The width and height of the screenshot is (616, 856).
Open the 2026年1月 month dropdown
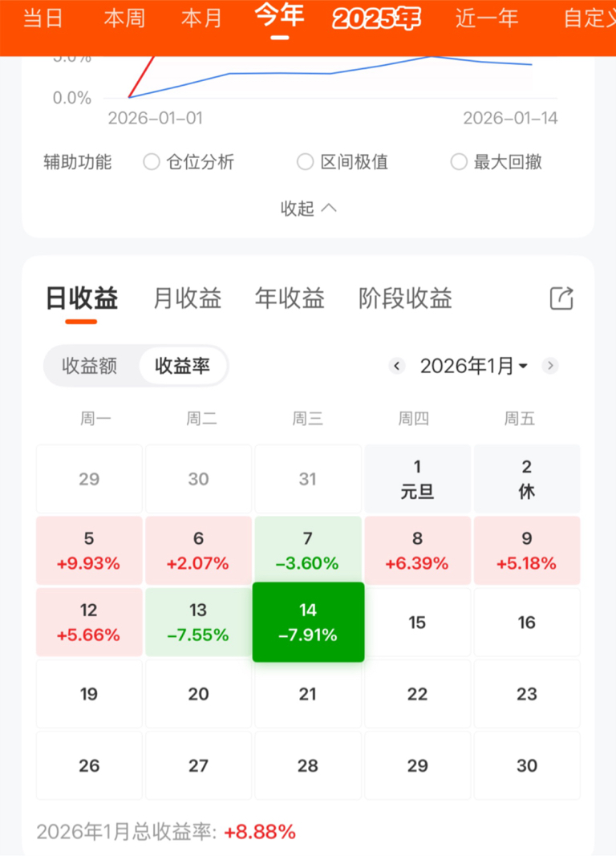473,366
